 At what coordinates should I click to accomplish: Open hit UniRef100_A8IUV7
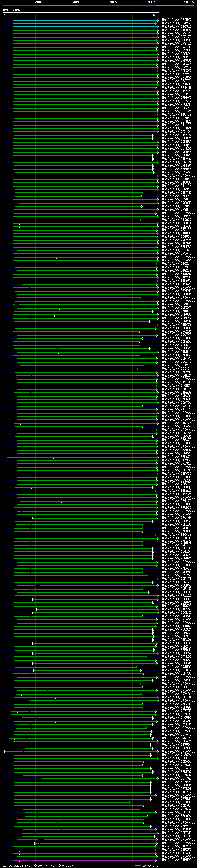[176, 20]
